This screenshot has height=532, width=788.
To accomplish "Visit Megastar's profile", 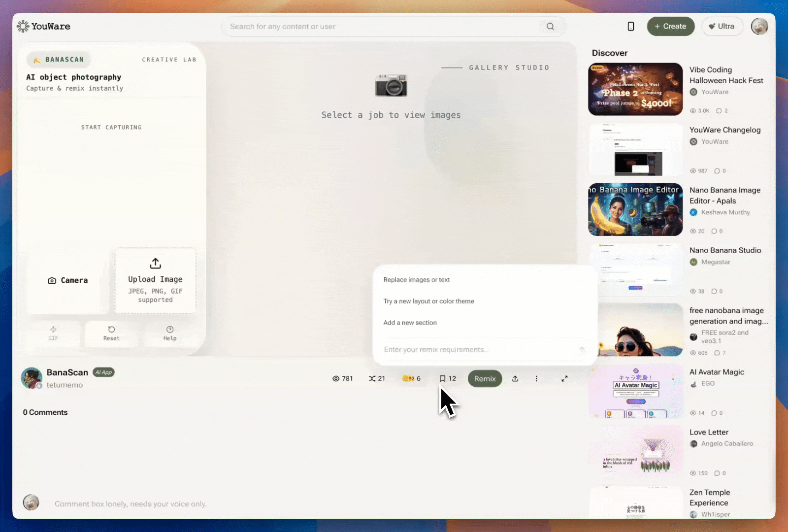I will [x=716, y=262].
